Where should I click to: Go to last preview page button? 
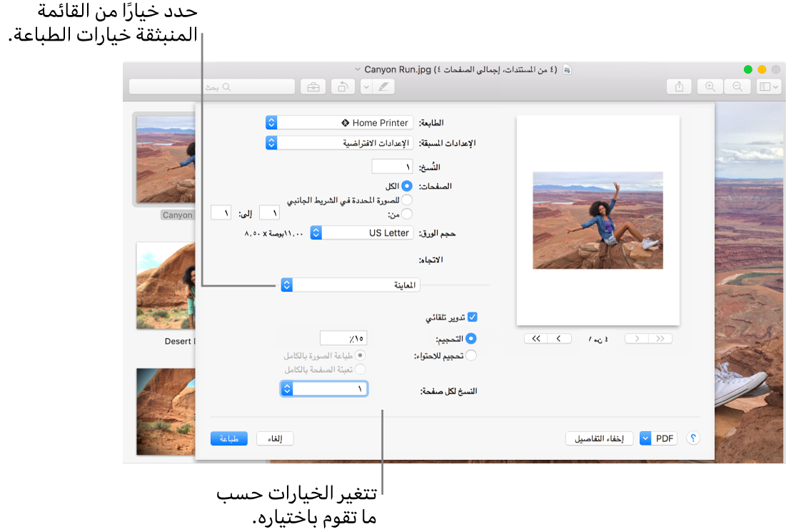click(x=660, y=338)
